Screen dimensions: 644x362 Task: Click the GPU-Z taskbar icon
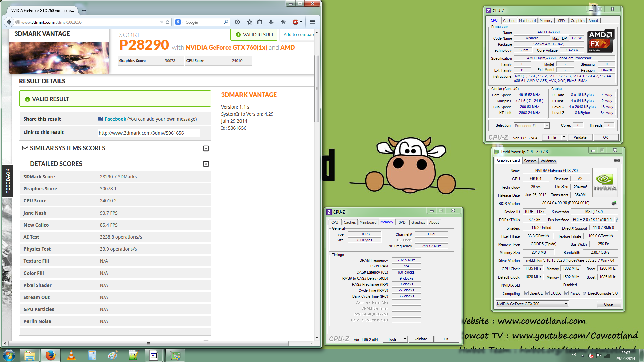pyautogui.click(x=175, y=355)
